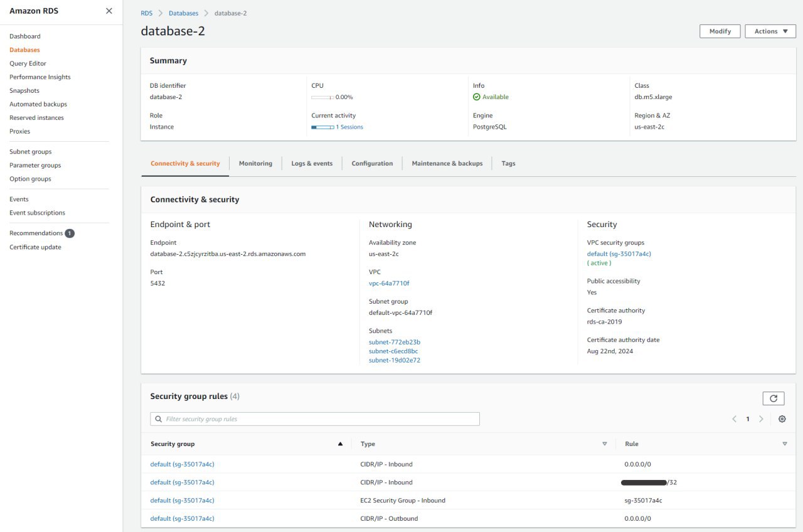
Task: Switch to Maintenance & backups tab
Action: coord(447,163)
